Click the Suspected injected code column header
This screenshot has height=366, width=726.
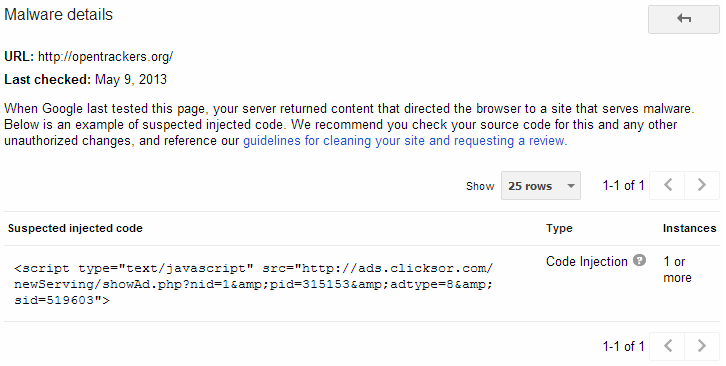pyautogui.click(x=75, y=228)
